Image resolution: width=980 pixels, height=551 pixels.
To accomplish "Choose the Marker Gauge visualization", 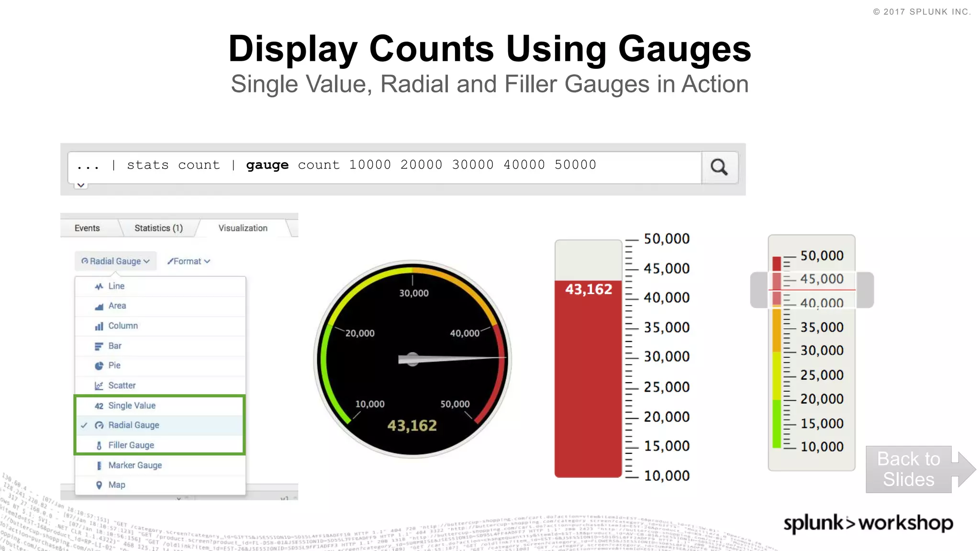I will 160,465.
